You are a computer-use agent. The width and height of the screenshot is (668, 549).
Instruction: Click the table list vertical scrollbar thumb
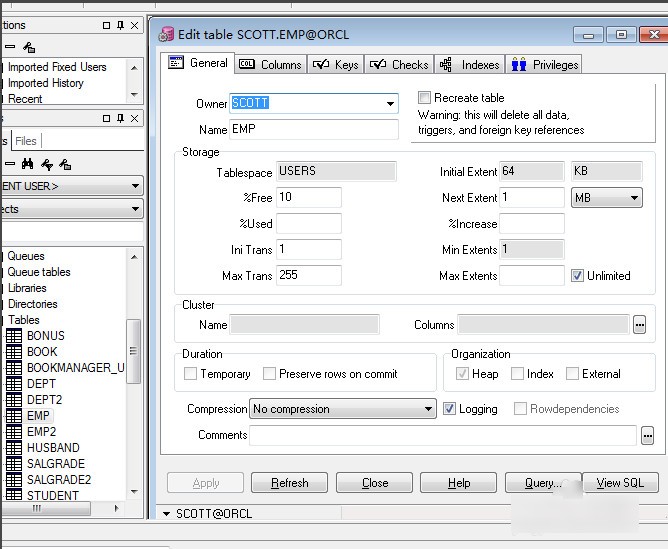coord(133,351)
